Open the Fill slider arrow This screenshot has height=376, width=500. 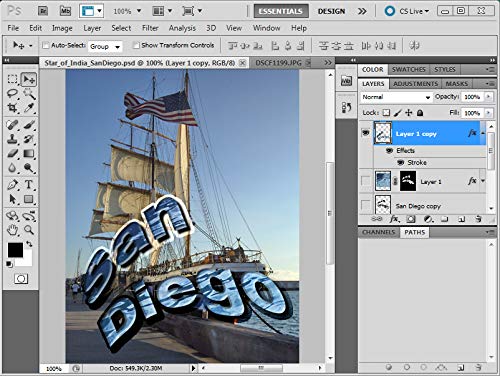point(488,113)
